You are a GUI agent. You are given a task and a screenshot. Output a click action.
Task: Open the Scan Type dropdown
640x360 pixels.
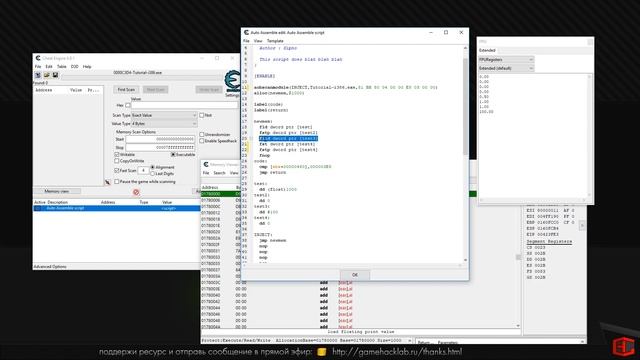(164, 116)
